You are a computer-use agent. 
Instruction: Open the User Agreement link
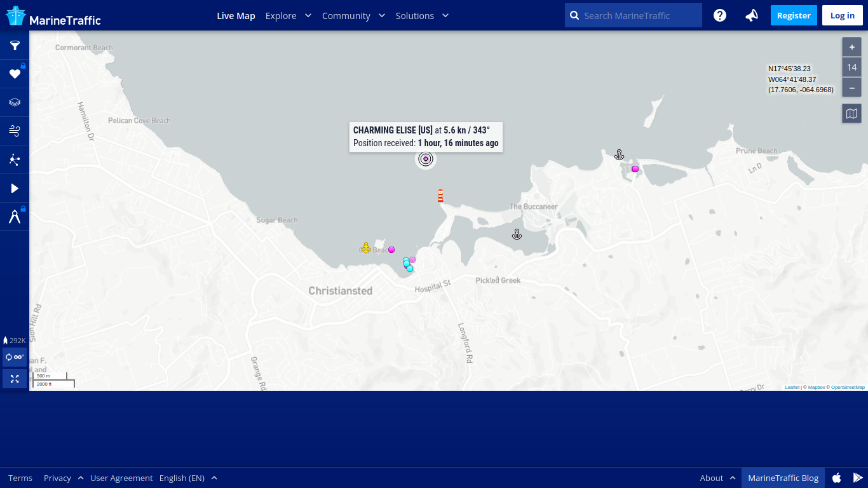pyautogui.click(x=121, y=478)
